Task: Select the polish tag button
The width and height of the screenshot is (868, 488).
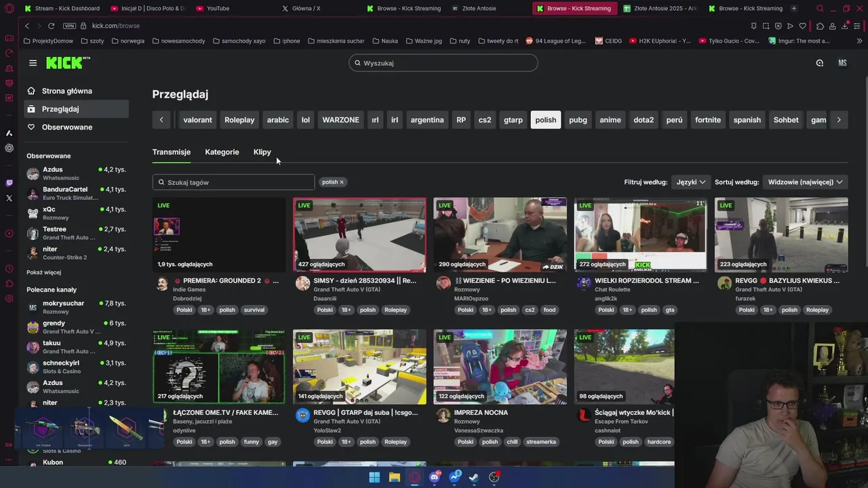Action: (x=545, y=120)
